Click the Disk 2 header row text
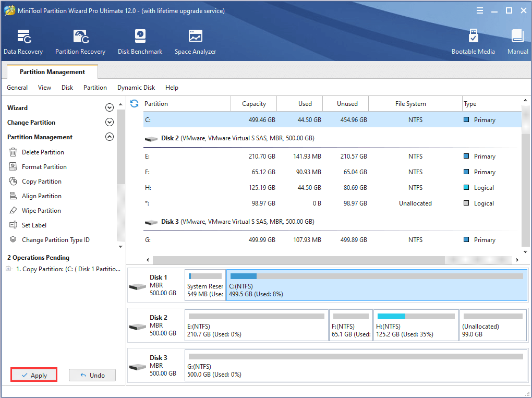This screenshot has height=398, width=532. pyautogui.click(x=237, y=138)
